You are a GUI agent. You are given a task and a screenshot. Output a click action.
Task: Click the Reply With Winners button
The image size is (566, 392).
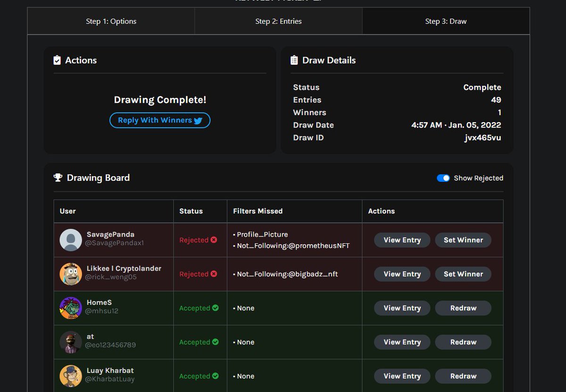[x=160, y=120]
